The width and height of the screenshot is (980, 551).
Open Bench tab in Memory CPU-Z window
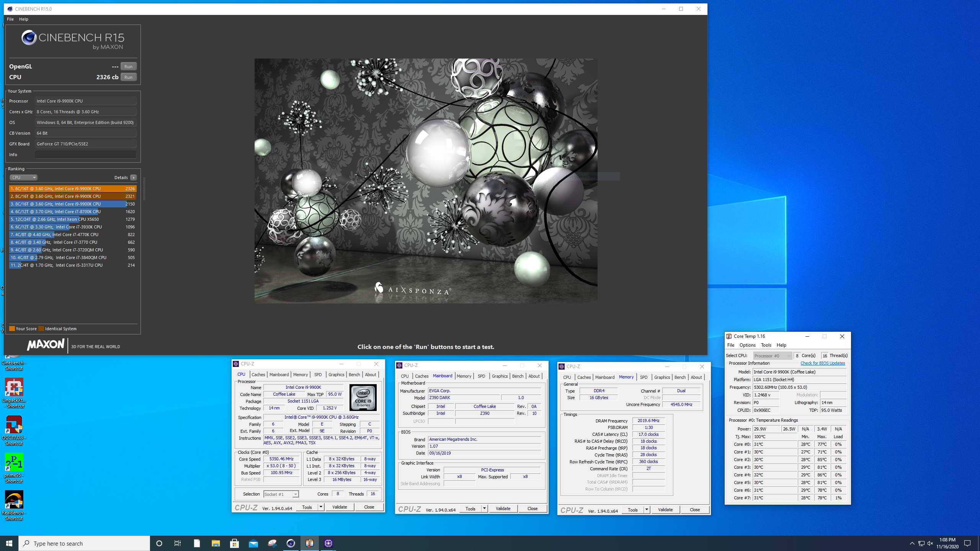click(680, 377)
